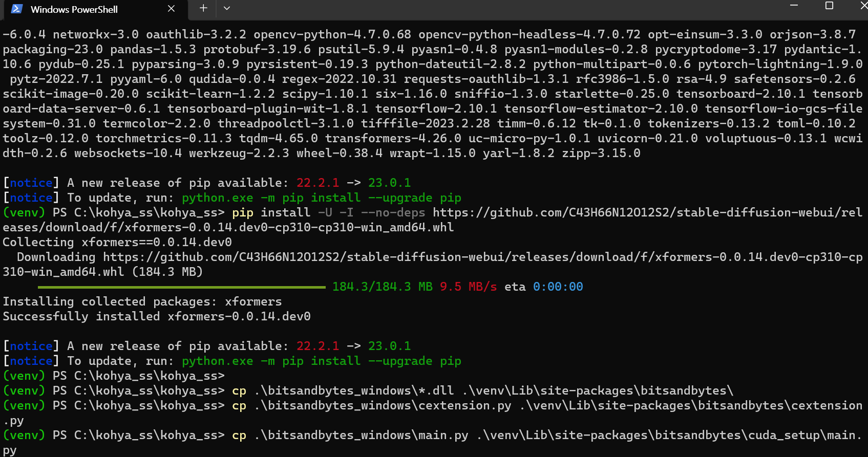The height and width of the screenshot is (457, 868).
Task: Expand the new tab profile dropdown arrow
Action: coord(227,8)
